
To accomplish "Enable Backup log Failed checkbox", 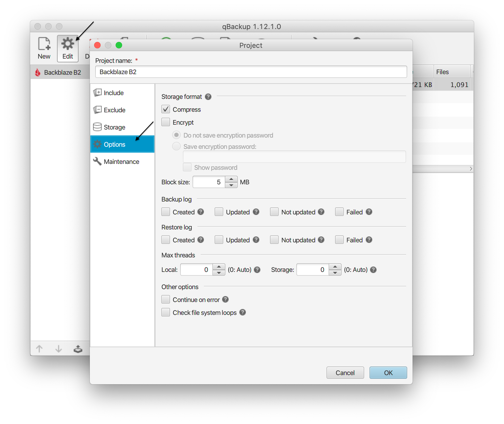I will pos(339,212).
